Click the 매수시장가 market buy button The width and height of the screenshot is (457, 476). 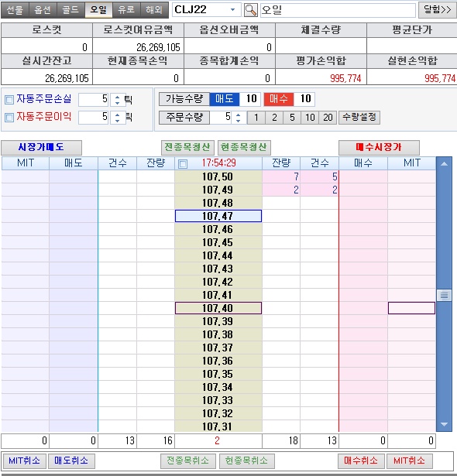379,148
